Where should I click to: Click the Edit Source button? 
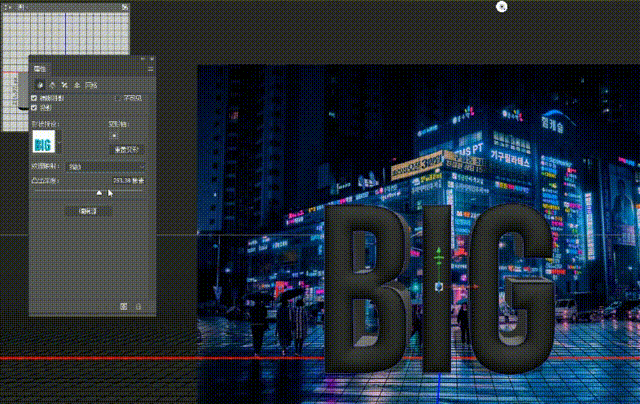(x=88, y=211)
